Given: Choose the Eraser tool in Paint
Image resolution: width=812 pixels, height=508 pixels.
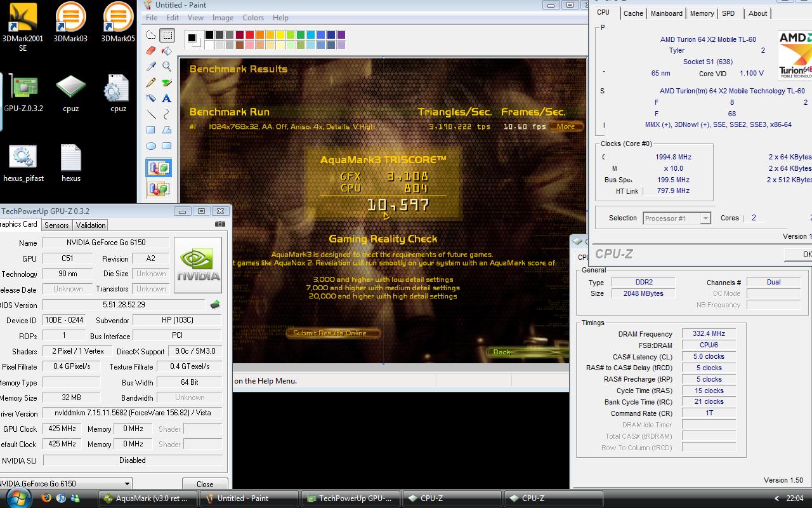Looking at the screenshot, I should pyautogui.click(x=151, y=51).
